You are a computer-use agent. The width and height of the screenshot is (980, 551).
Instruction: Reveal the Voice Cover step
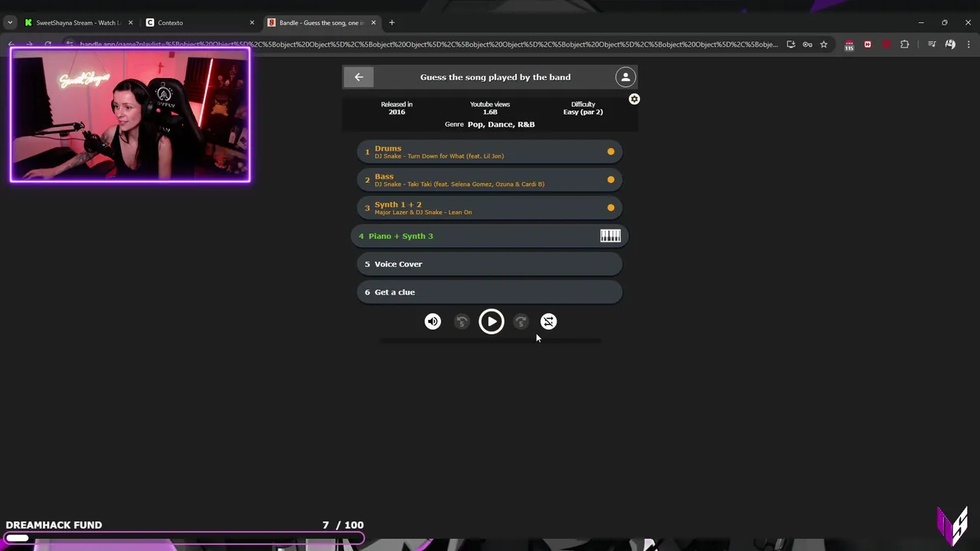click(490, 264)
